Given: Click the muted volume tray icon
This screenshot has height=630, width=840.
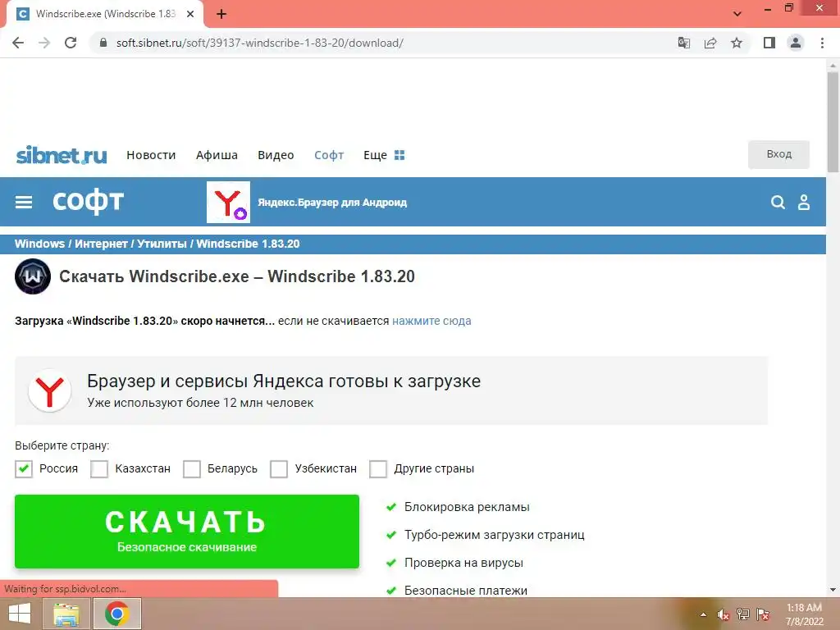Looking at the screenshot, I should (724, 614).
